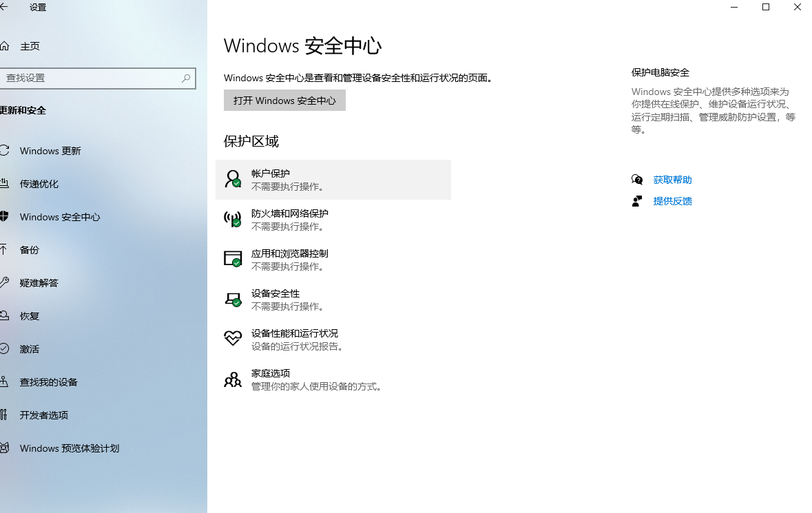
Task: Open 设备性能和运行状况 area
Action: (333, 339)
